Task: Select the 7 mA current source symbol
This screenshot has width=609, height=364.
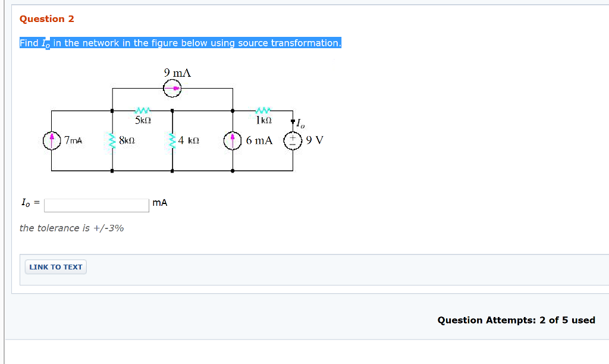Action: tap(53, 141)
